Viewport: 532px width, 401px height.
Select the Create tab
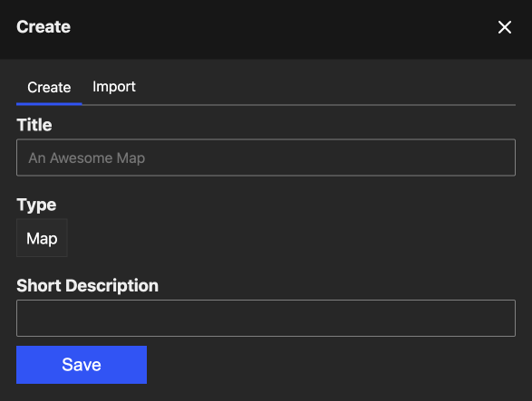tap(49, 88)
